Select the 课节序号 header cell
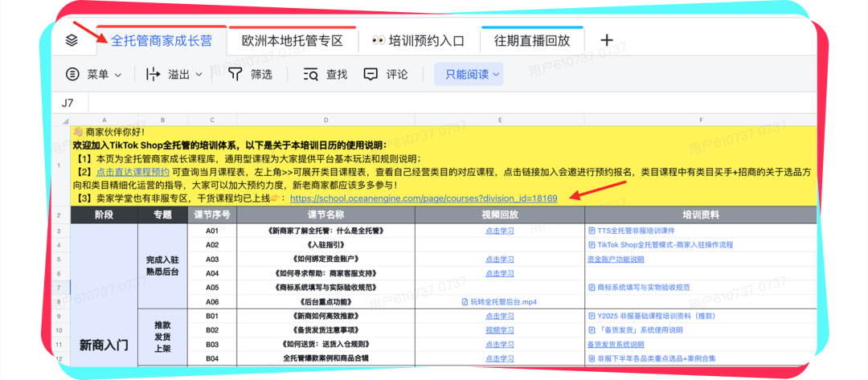The image size is (868, 380). 212,215
